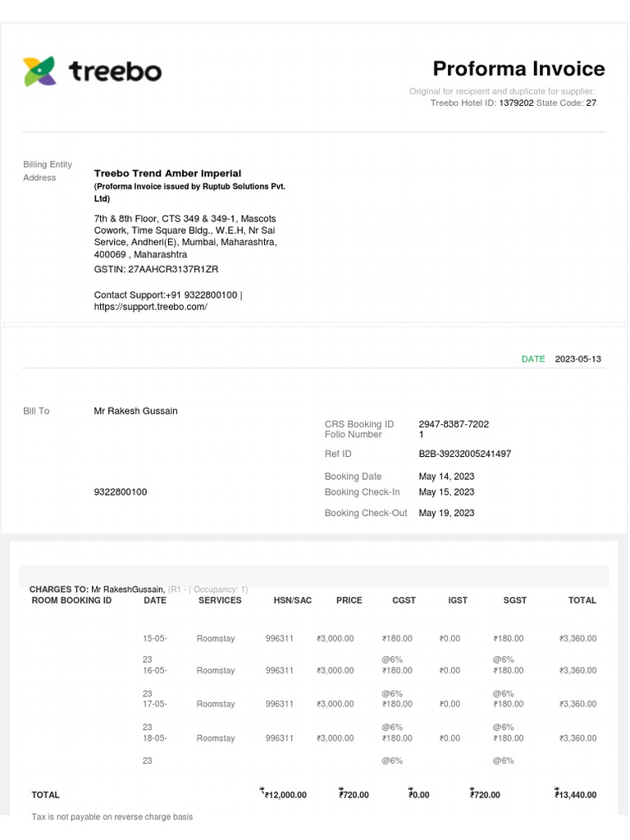The image size is (630, 840).
Task: Click the PRICE column header
Action: [349, 600]
